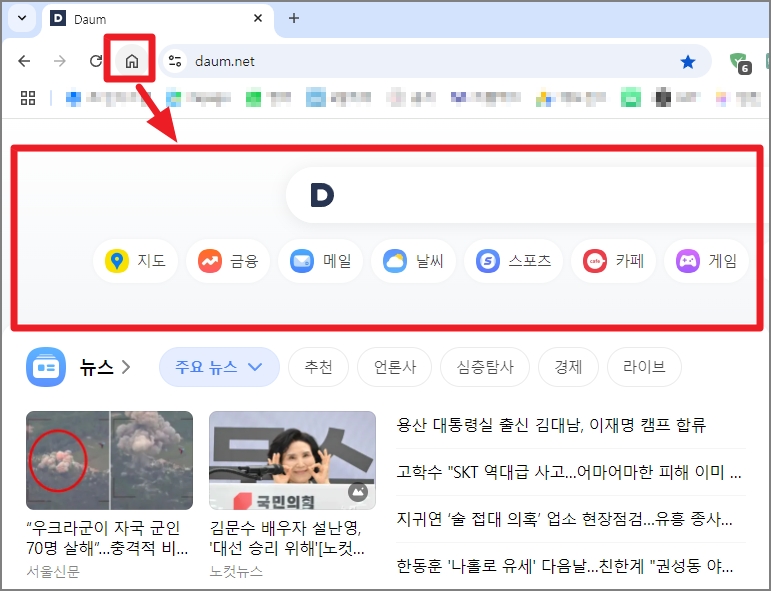The image size is (771, 591).
Task: Open the apps grid in bookmarks bar
Action: click(x=28, y=98)
